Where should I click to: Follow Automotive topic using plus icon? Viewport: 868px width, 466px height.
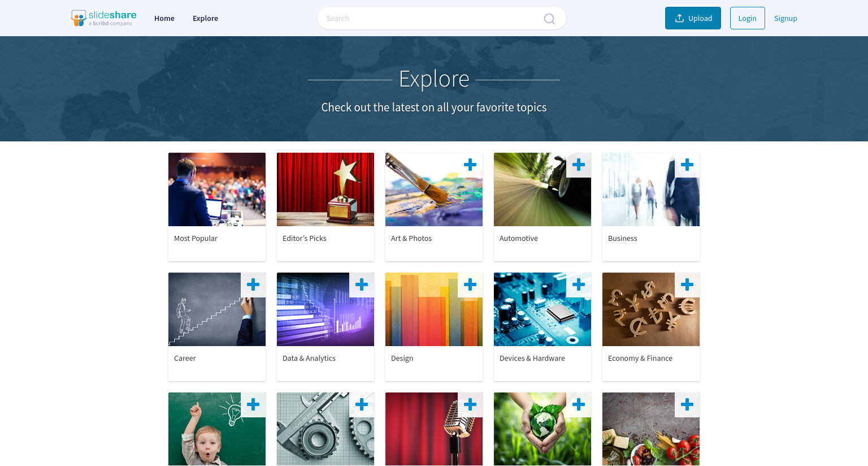coord(579,165)
